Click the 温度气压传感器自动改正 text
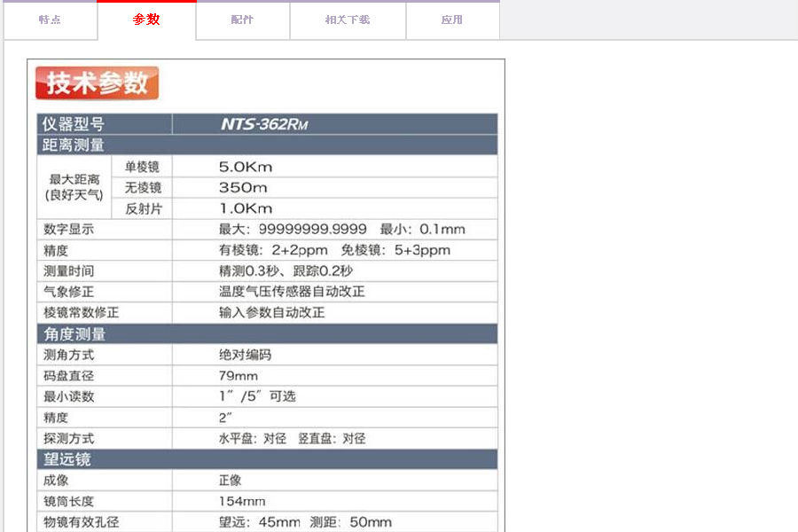The image size is (798, 532). (292, 292)
